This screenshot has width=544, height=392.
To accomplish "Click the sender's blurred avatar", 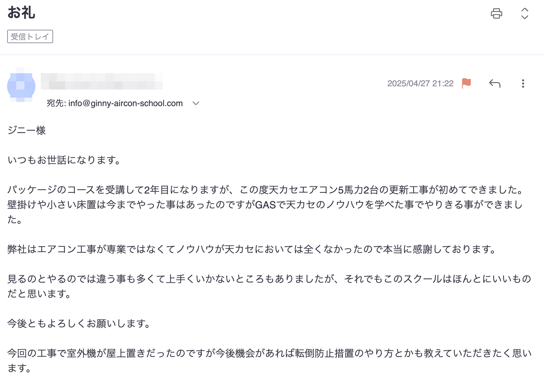I will pyautogui.click(x=21, y=86).
